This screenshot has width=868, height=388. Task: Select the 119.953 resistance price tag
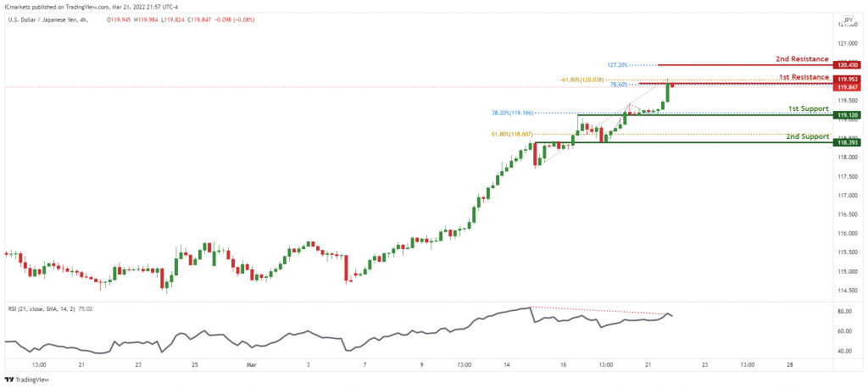[848, 79]
